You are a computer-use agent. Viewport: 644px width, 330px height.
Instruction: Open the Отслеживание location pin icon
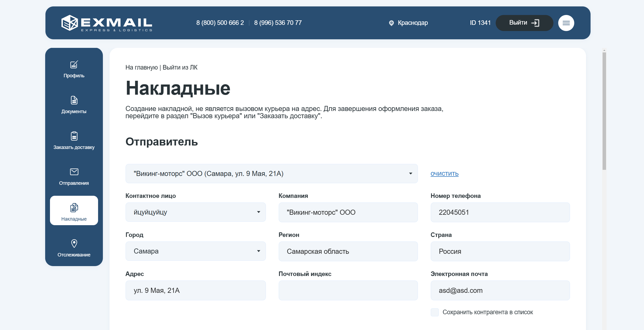pos(74,243)
